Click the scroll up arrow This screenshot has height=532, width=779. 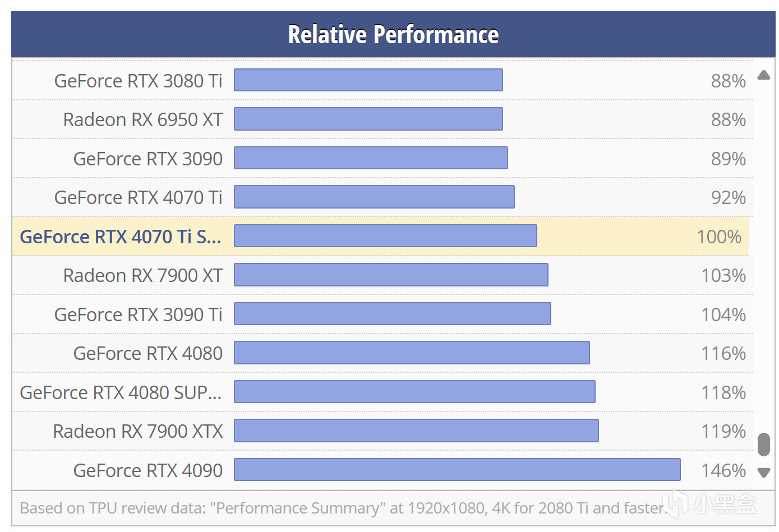pyautogui.click(x=763, y=75)
